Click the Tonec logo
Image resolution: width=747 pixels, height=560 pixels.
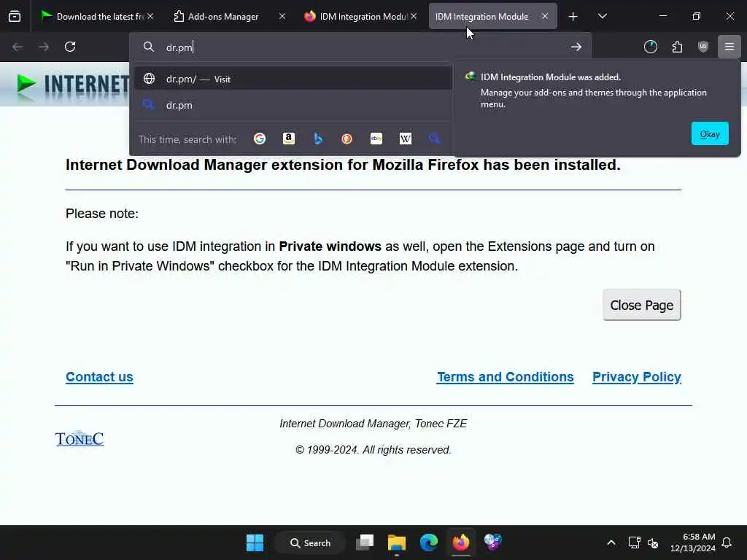[80, 438]
